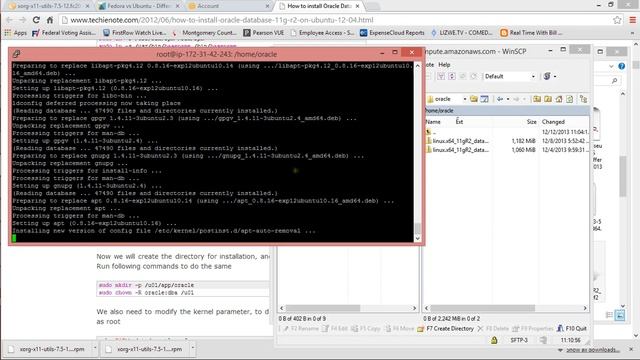
Task: Click Show all downloads link
Action: [592, 350]
